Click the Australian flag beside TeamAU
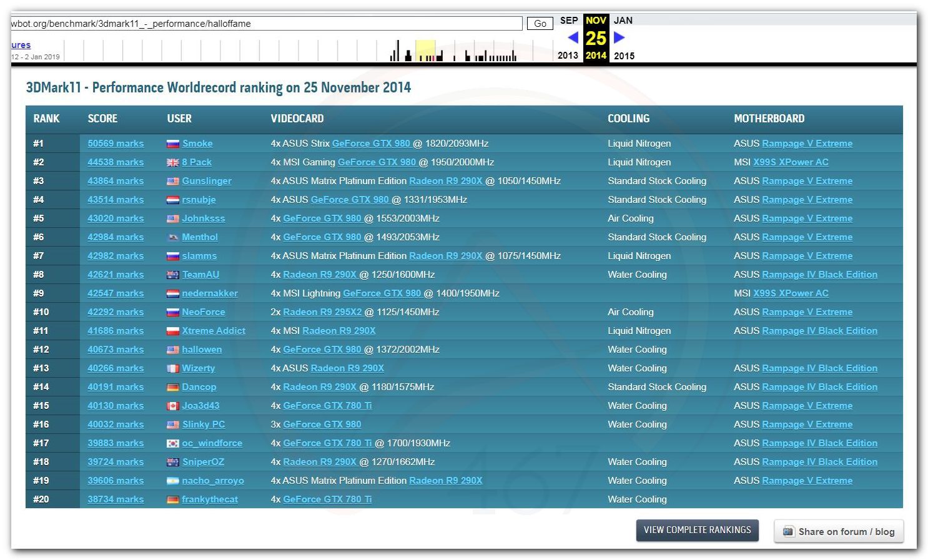 pyautogui.click(x=173, y=275)
